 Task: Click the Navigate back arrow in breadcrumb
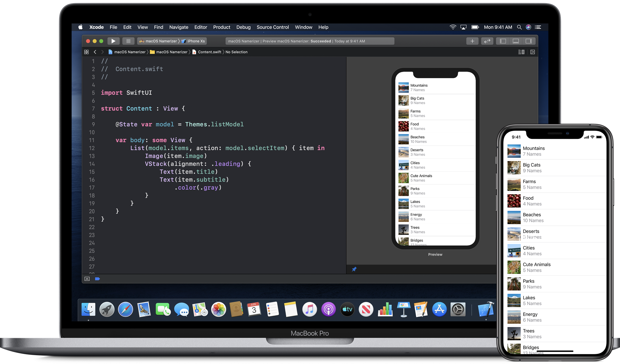pos(96,52)
